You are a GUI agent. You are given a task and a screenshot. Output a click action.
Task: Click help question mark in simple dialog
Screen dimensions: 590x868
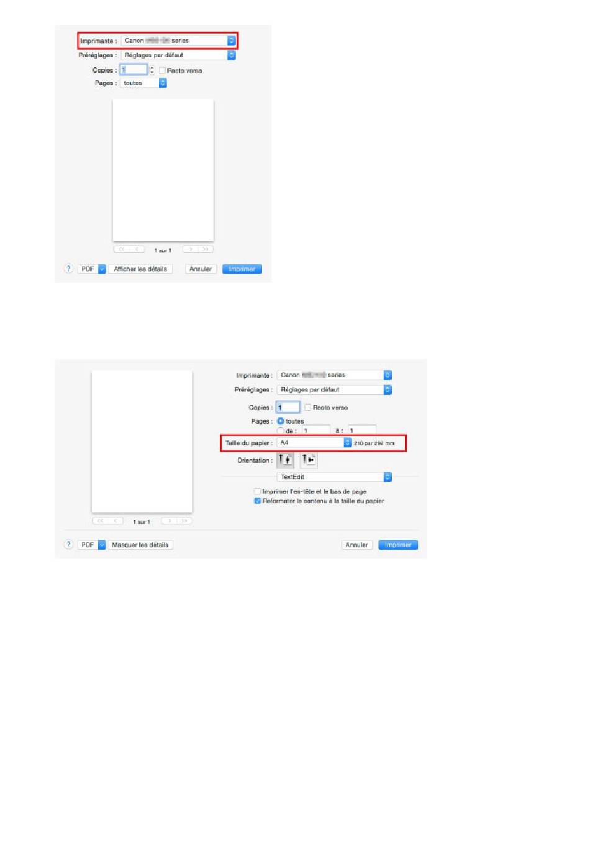coord(69,269)
